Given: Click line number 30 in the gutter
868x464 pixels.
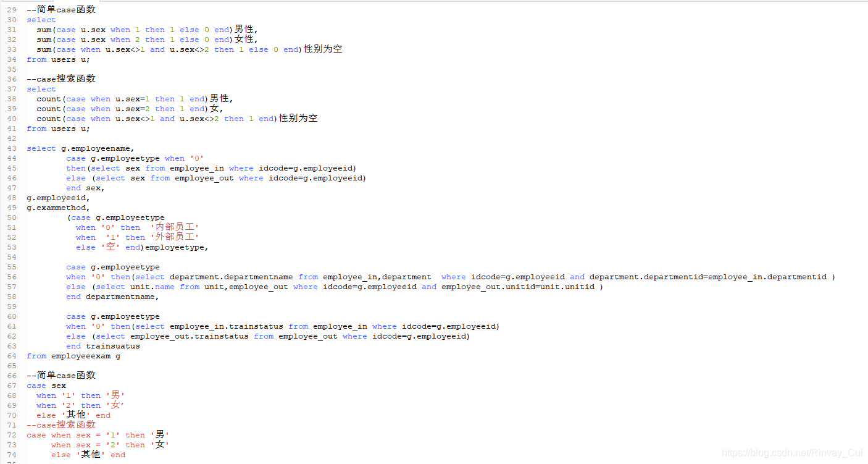Looking at the screenshot, I should pos(12,20).
